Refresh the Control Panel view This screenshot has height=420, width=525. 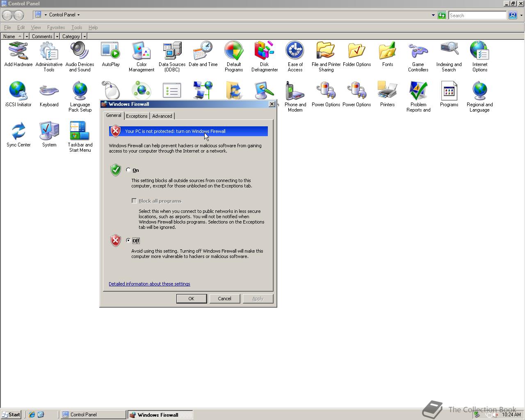442,15
